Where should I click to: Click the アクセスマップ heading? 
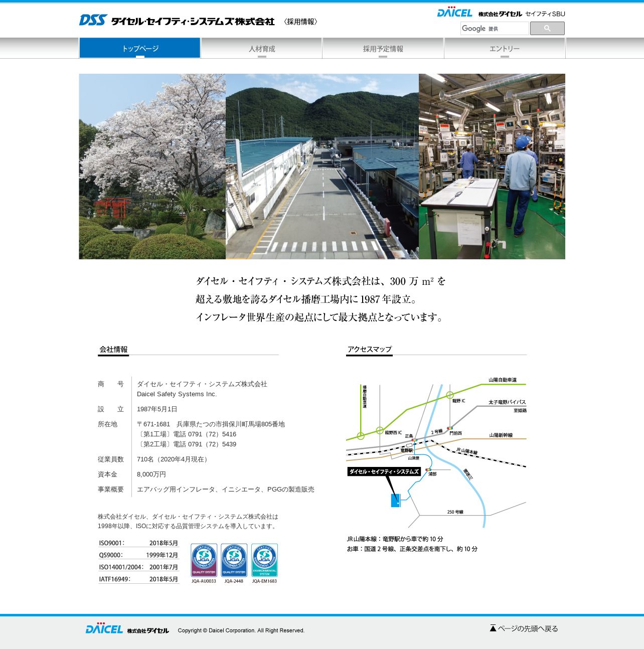(x=369, y=349)
